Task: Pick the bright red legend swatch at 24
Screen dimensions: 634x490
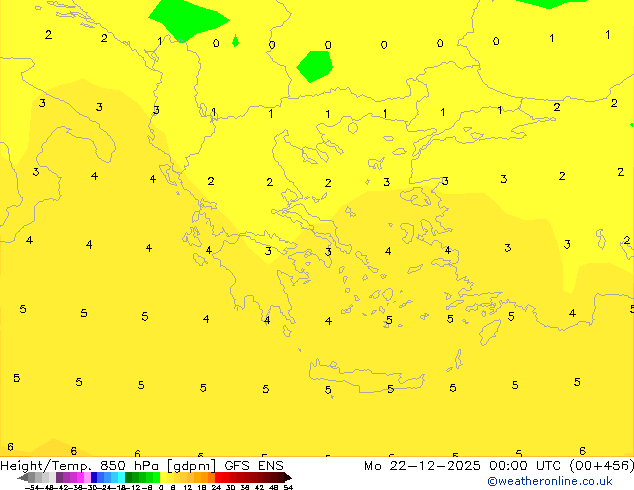Action: pos(218,477)
